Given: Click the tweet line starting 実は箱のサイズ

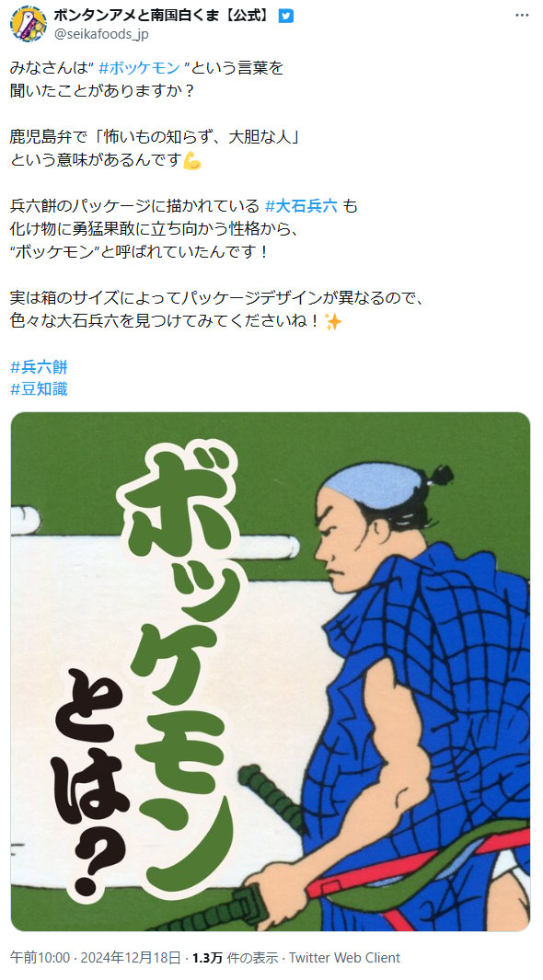Looking at the screenshot, I should tap(217, 298).
